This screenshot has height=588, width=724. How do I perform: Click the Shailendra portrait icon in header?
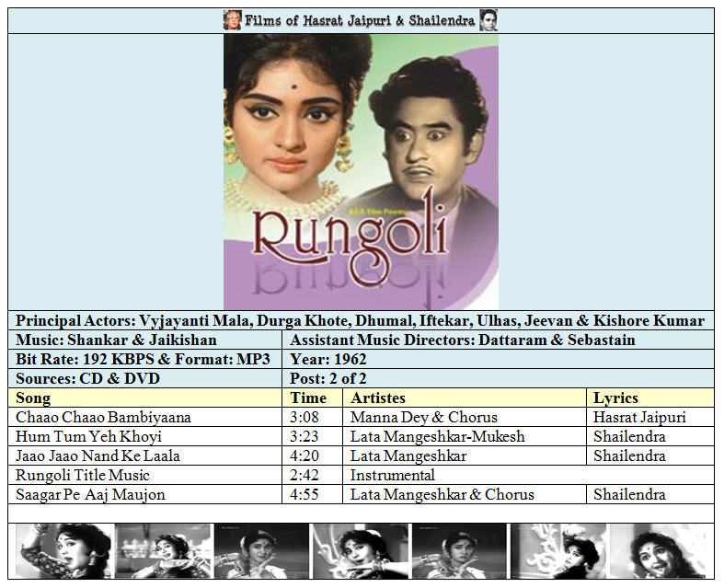point(488,20)
